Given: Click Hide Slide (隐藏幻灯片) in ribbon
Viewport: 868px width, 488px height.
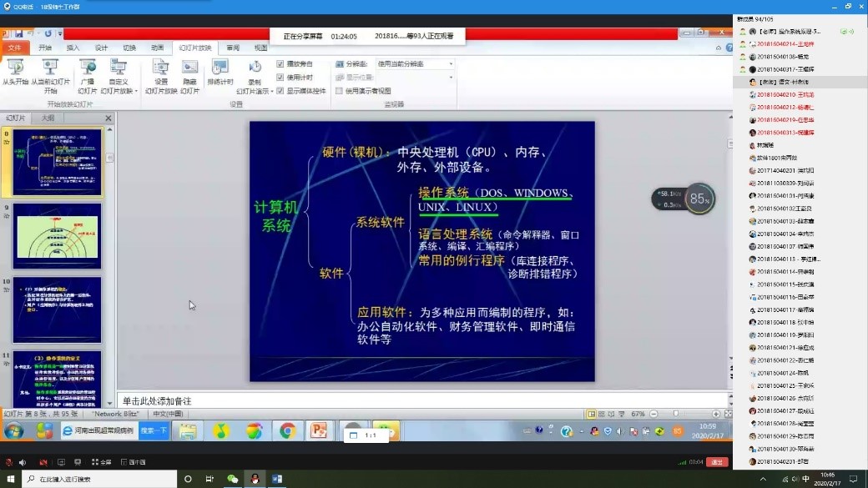Looking at the screenshot, I should (x=190, y=76).
